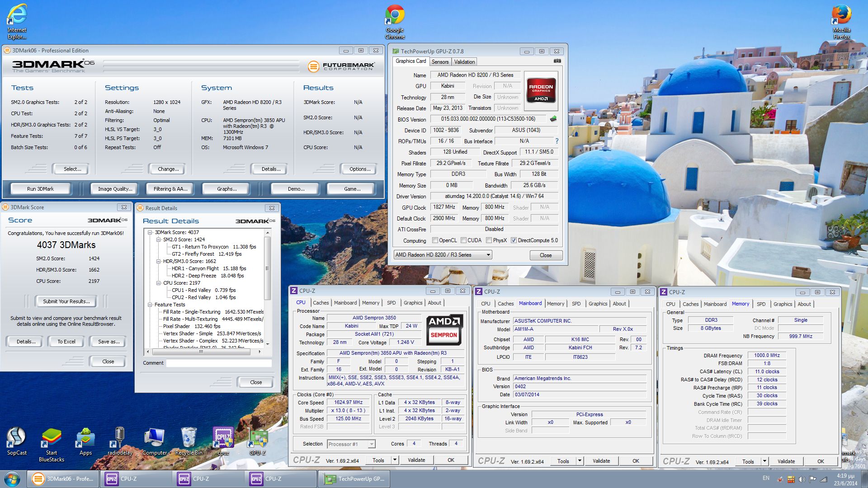Image resolution: width=868 pixels, height=488 pixels.
Task: Click Filtering & AA button
Action: click(170, 189)
